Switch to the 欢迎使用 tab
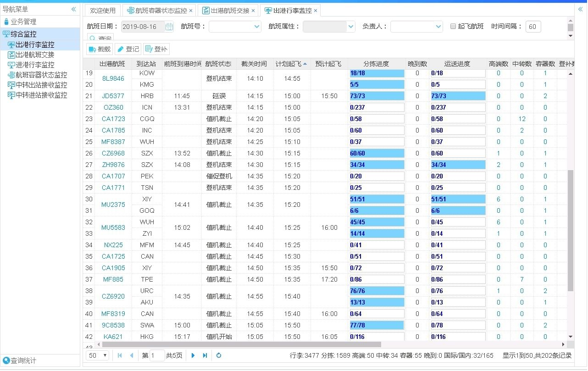The width and height of the screenshot is (588, 371). pyautogui.click(x=103, y=11)
